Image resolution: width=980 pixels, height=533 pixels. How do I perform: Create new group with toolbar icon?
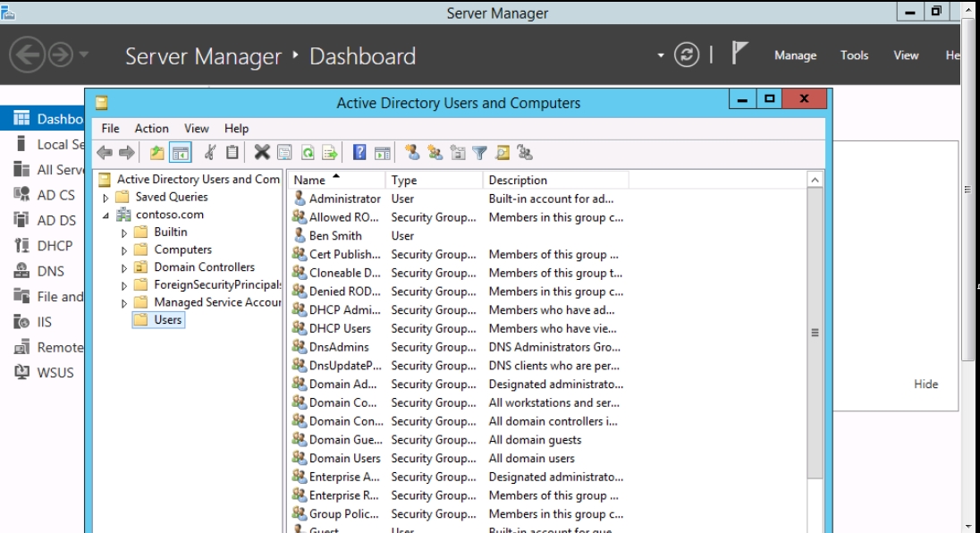435,152
